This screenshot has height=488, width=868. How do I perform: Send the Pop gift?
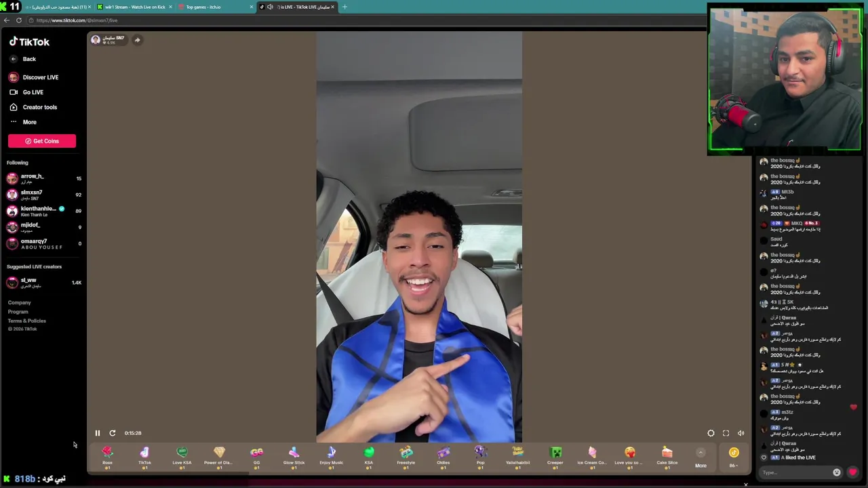[481, 457]
